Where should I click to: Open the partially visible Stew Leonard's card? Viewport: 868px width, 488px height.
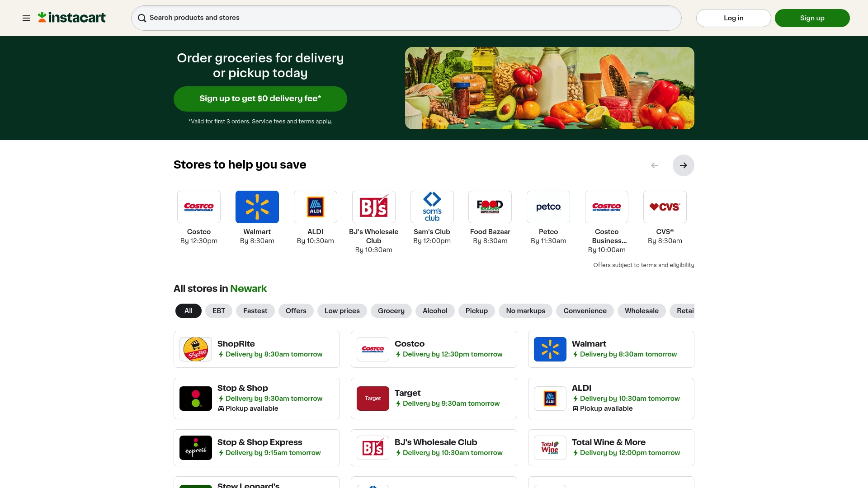point(257,482)
